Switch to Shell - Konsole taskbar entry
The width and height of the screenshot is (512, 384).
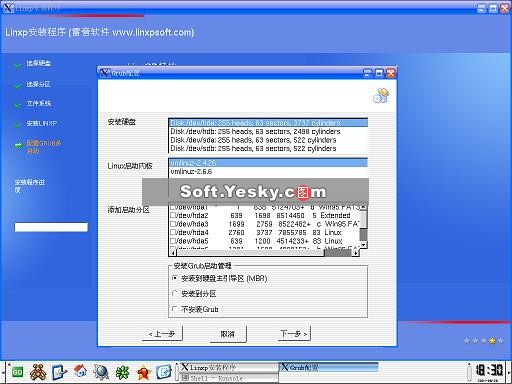[x=229, y=378]
